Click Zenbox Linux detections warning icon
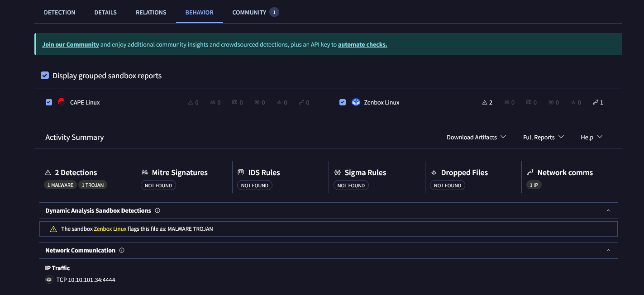The width and height of the screenshot is (644, 295). (x=485, y=103)
